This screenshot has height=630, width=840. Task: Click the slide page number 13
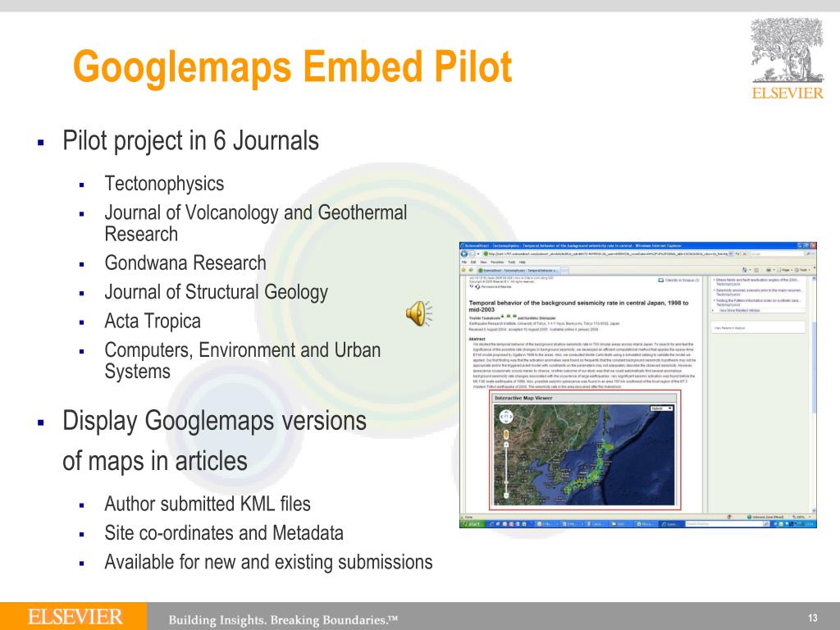(813, 618)
